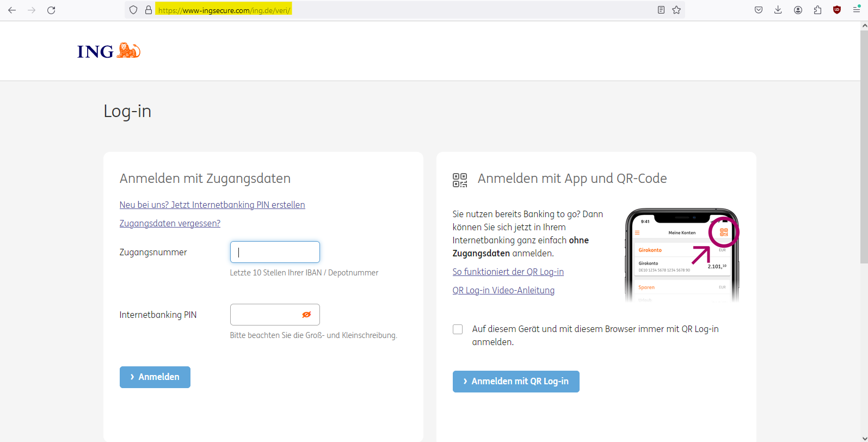Open the uBlock Origin extension icon

tap(837, 10)
